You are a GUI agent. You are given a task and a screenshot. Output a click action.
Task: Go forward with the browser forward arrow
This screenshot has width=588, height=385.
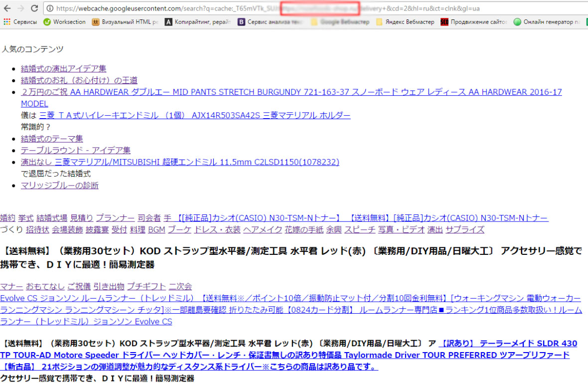click(x=21, y=8)
